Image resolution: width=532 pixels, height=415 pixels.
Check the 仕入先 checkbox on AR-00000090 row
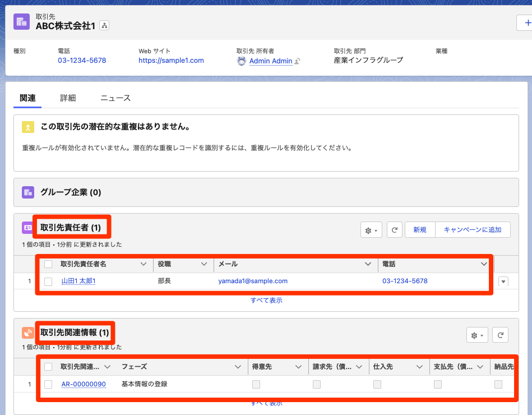click(x=377, y=384)
